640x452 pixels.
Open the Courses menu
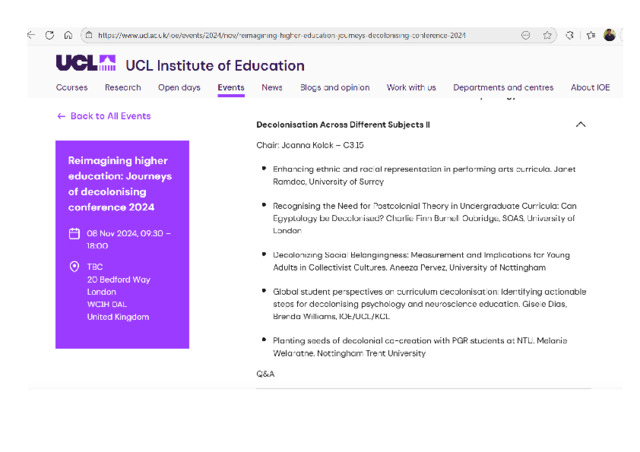pyautogui.click(x=72, y=88)
